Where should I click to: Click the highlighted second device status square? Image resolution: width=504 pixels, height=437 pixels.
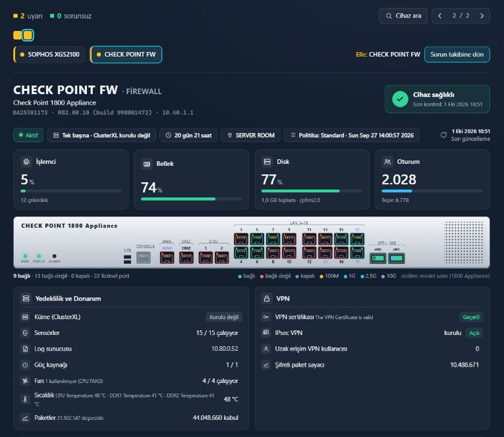click(28, 35)
